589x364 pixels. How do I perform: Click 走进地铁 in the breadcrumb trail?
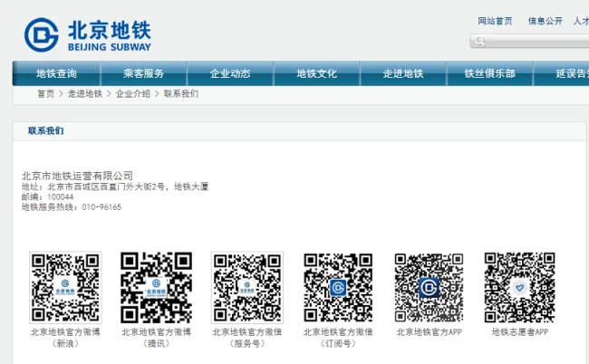(x=85, y=94)
